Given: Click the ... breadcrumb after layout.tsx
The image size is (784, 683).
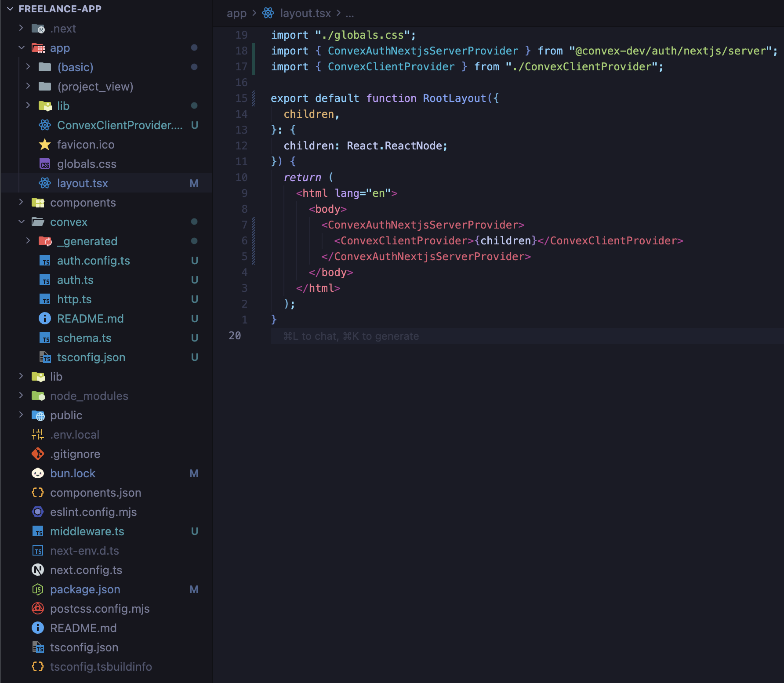Looking at the screenshot, I should pyautogui.click(x=349, y=13).
